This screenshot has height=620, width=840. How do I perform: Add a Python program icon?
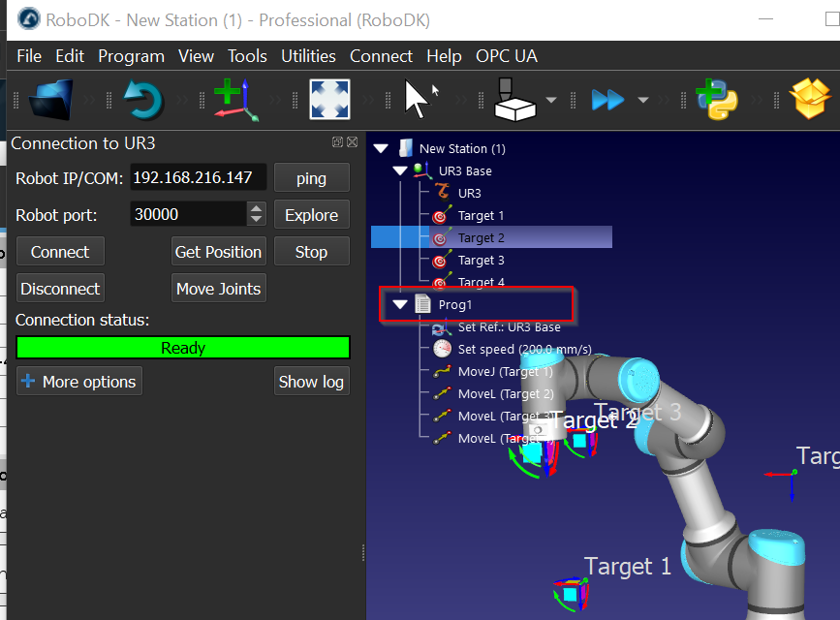click(x=717, y=100)
